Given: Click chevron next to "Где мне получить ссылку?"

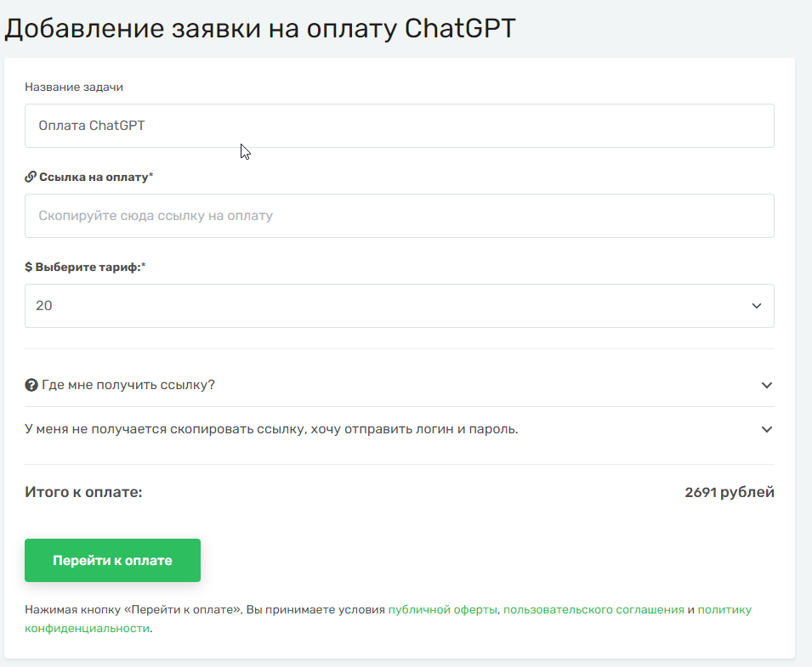Looking at the screenshot, I should (x=767, y=385).
